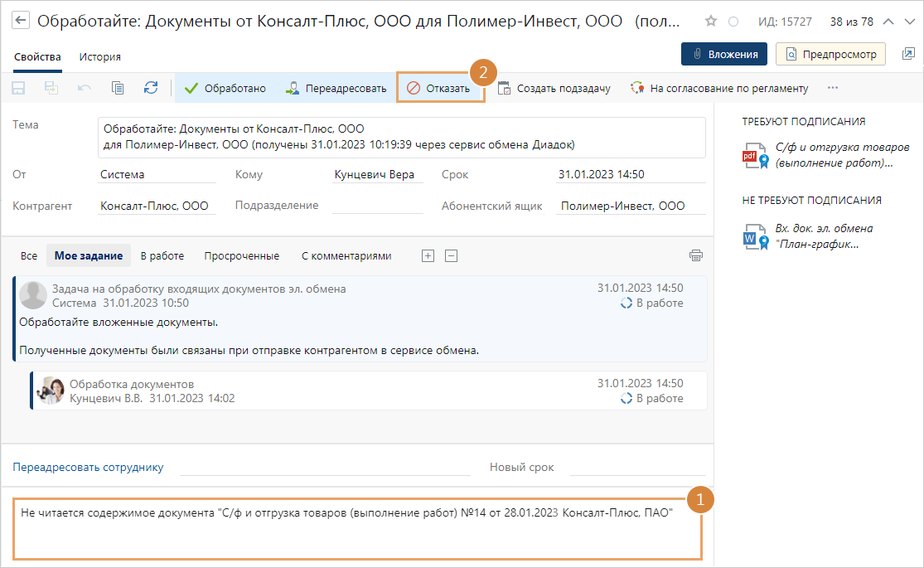The height and width of the screenshot is (568, 924).
Task: Switch to Просроченные filter tab
Action: click(242, 256)
